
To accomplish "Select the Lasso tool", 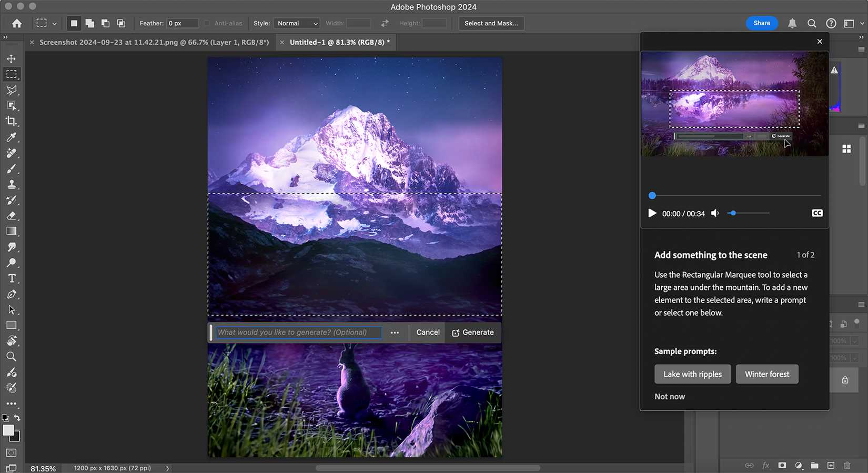I will pos(11,90).
